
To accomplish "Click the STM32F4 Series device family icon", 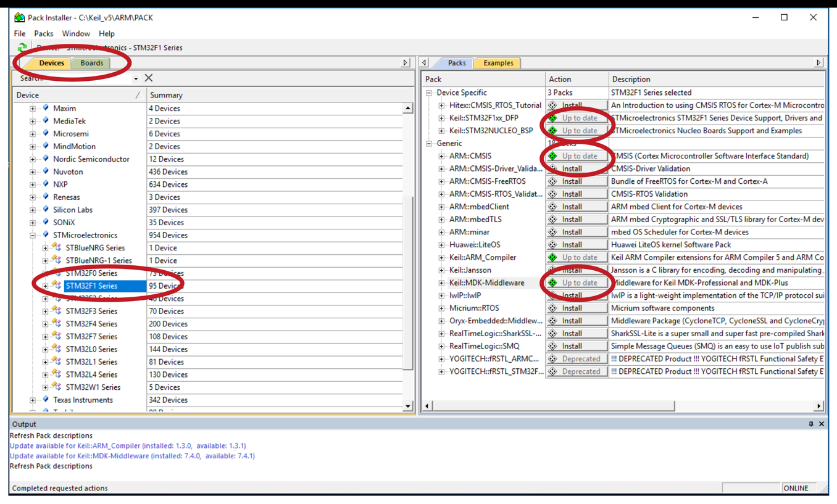I will coord(57,323).
